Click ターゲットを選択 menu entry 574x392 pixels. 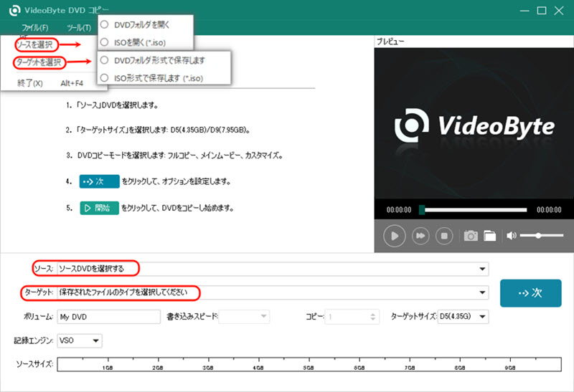pos(39,62)
